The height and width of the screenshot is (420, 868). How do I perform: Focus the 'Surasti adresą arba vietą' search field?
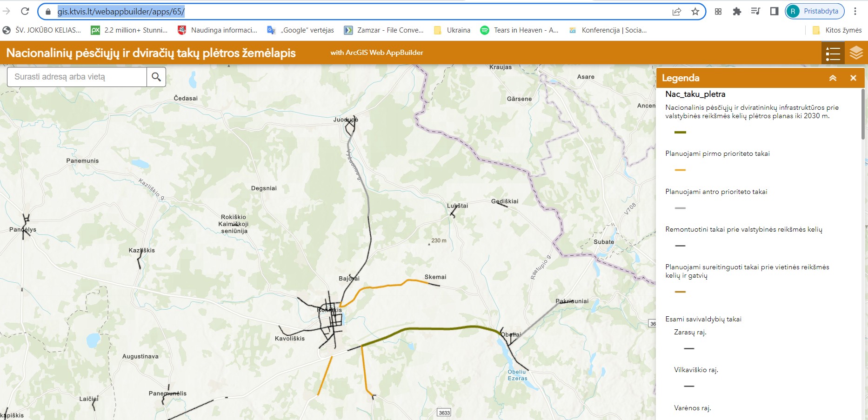pos(77,77)
